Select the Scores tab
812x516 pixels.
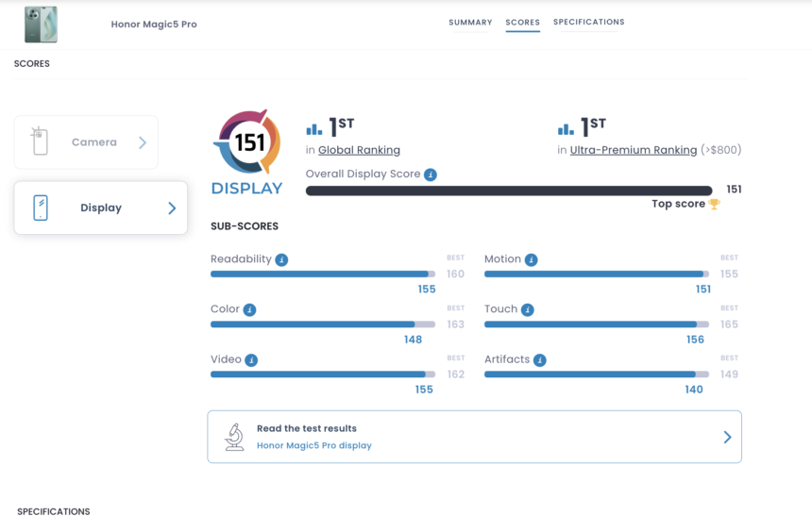522,23
